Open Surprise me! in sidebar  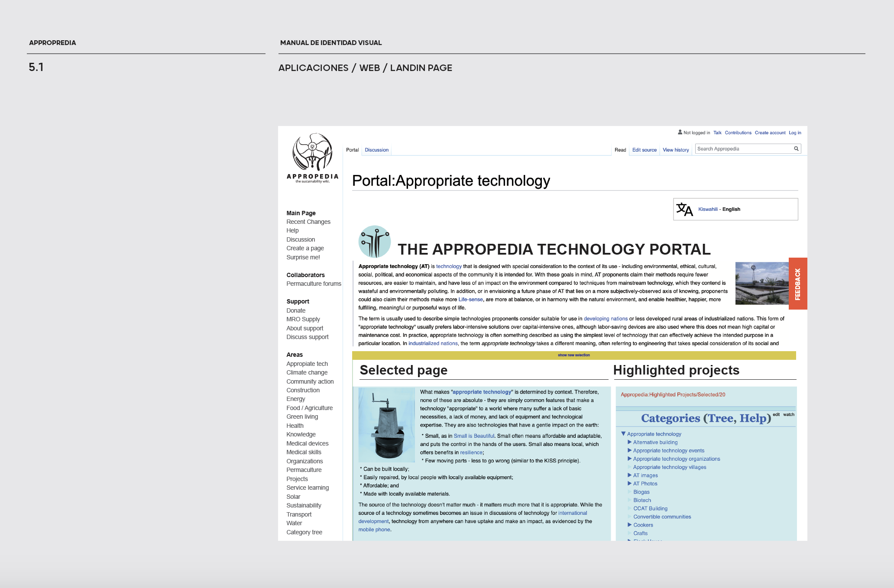point(303,257)
